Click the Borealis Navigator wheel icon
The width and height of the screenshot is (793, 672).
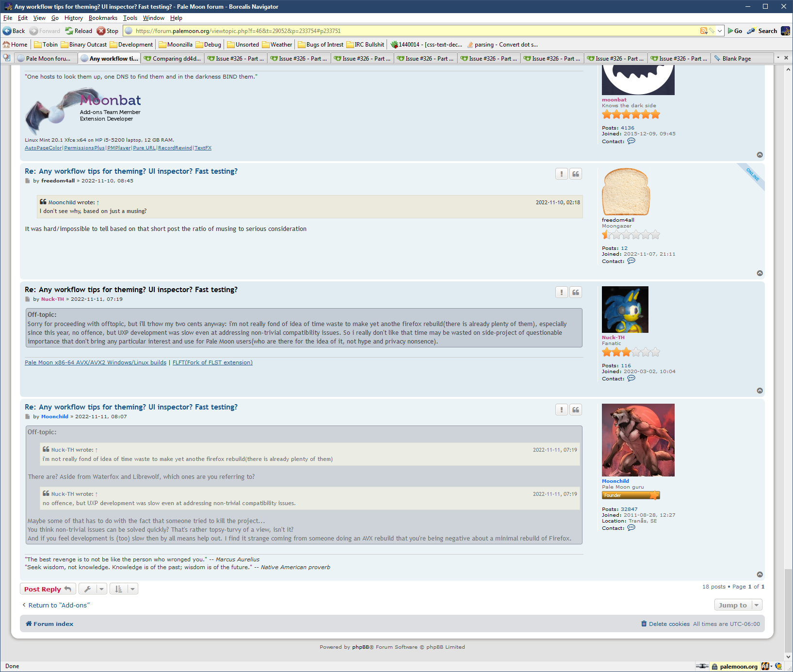(x=785, y=31)
